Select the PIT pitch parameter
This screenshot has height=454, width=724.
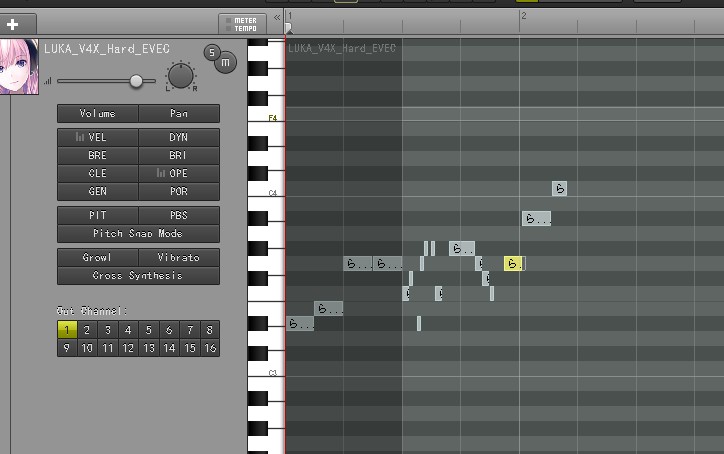(x=98, y=216)
